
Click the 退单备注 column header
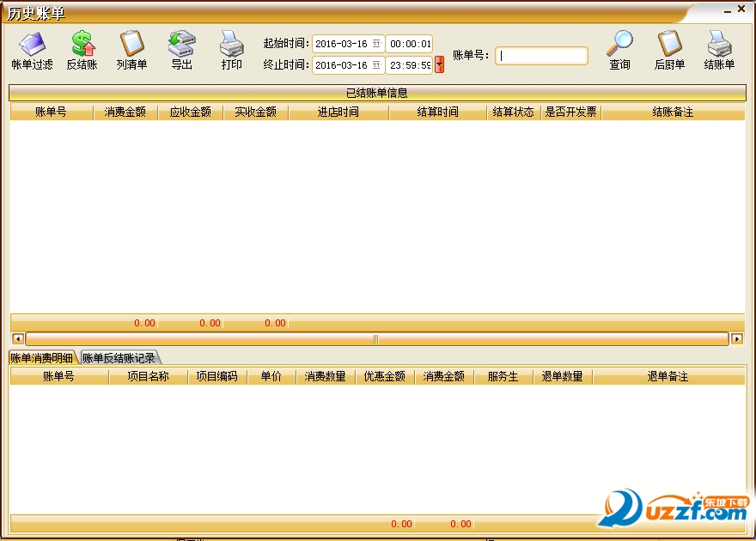pos(668,376)
